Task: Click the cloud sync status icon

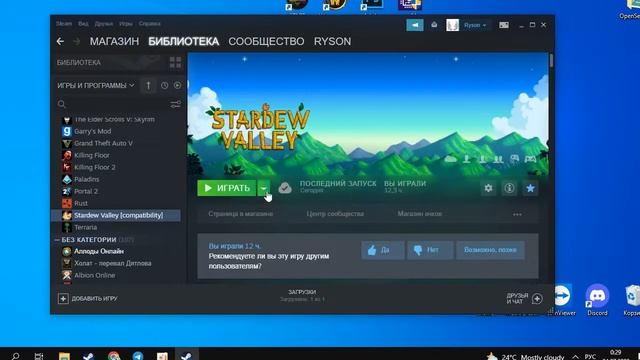Action: click(285, 188)
